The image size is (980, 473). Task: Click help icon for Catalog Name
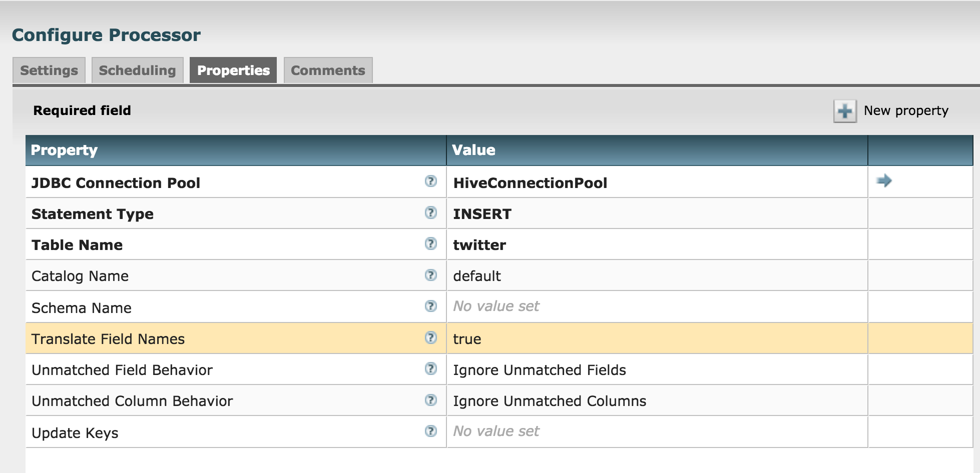point(430,275)
